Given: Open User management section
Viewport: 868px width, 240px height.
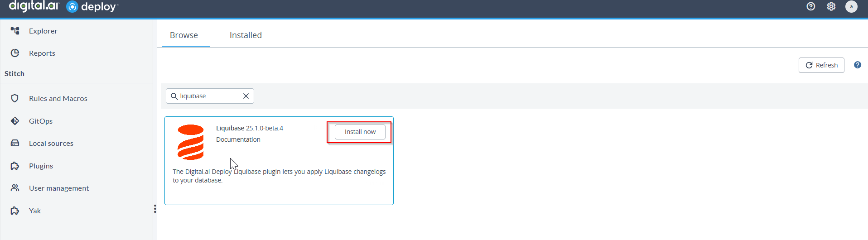Looking at the screenshot, I should (x=59, y=188).
